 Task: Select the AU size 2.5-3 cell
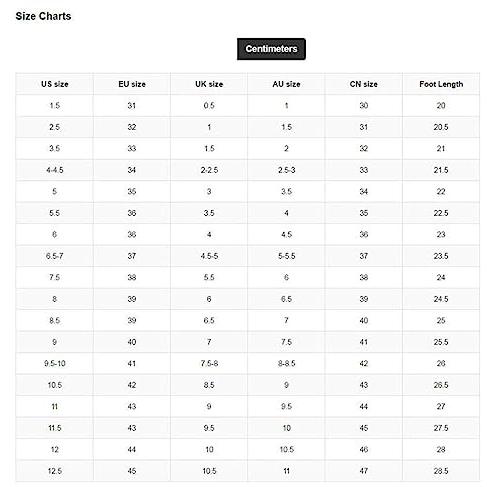pyautogui.click(x=286, y=170)
